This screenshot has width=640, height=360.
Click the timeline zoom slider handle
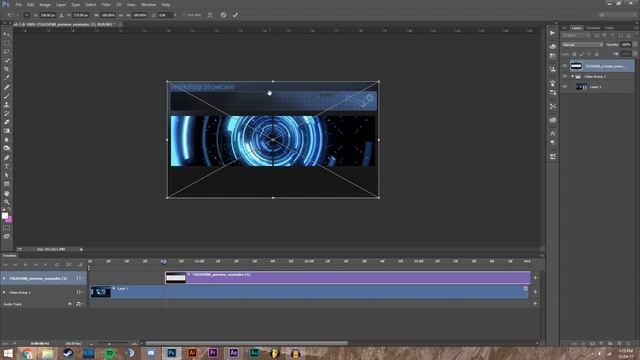click(x=109, y=344)
